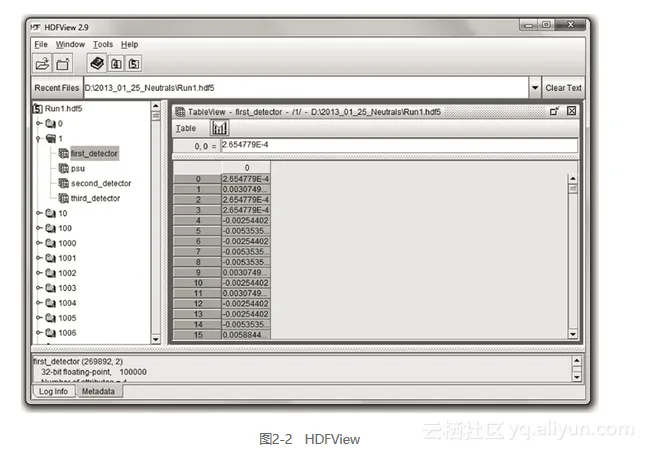The height and width of the screenshot is (451, 645).
Task: Click the open folder icon of group 1
Action: click(51, 139)
